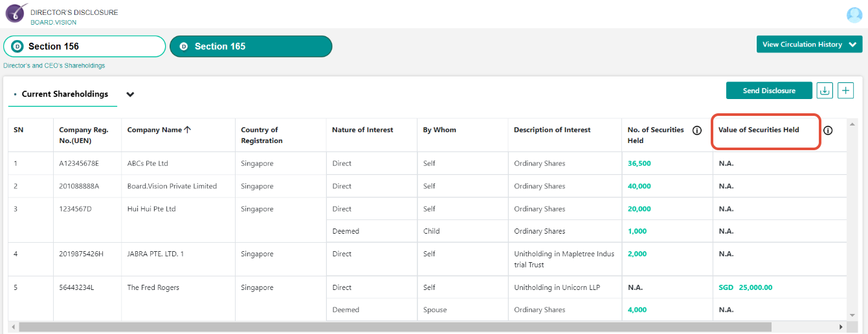Image resolution: width=868 pixels, height=334 pixels.
Task: Select The Fred Rogers cell
Action: [x=178, y=298]
